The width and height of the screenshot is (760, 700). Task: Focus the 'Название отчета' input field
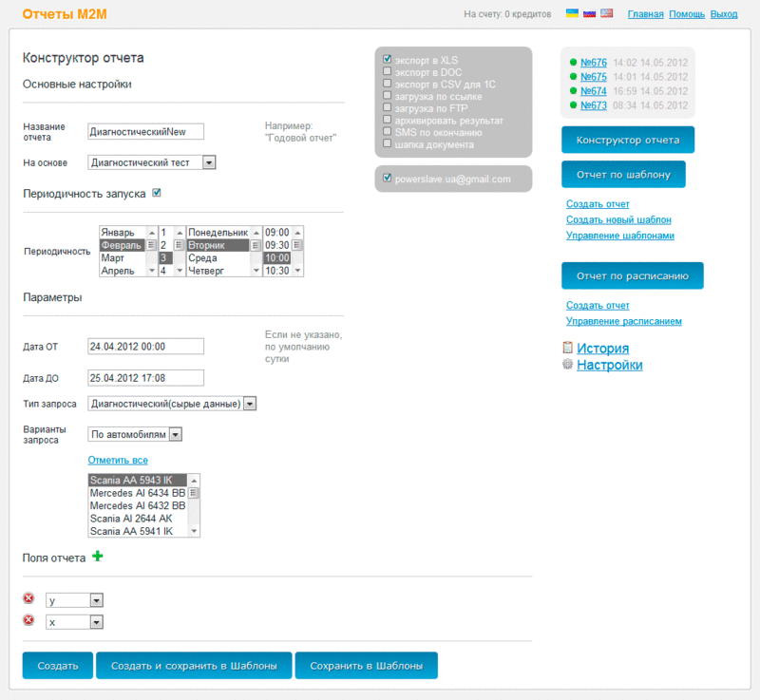tap(146, 131)
